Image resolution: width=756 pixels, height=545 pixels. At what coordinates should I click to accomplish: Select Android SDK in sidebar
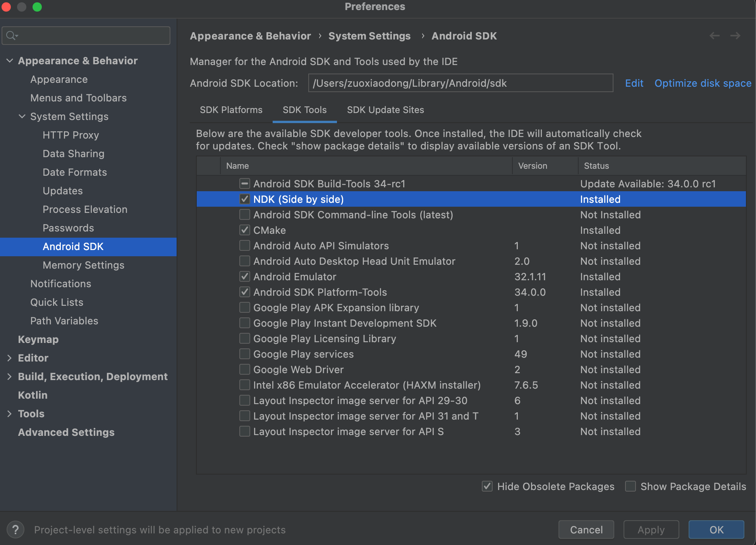(73, 247)
